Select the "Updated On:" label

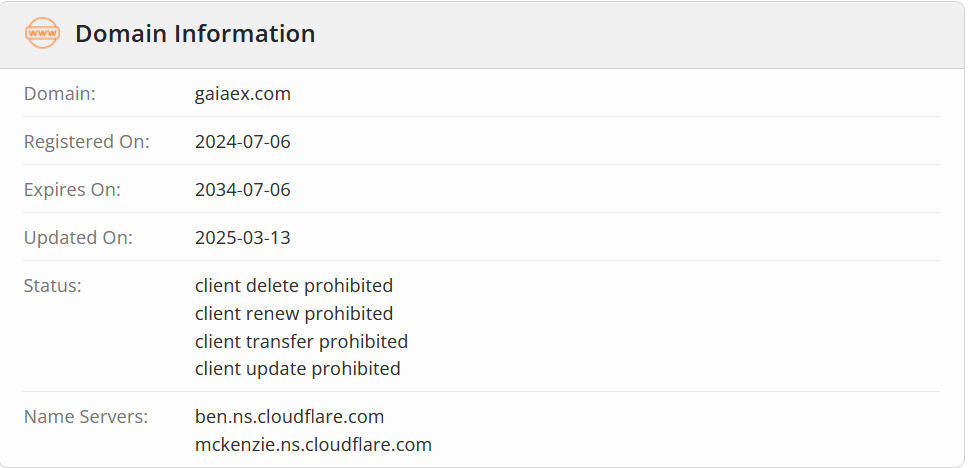pos(78,238)
